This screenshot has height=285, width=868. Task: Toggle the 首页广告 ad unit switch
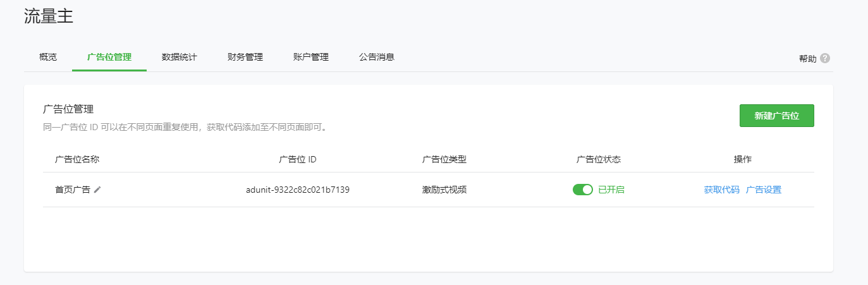point(582,190)
